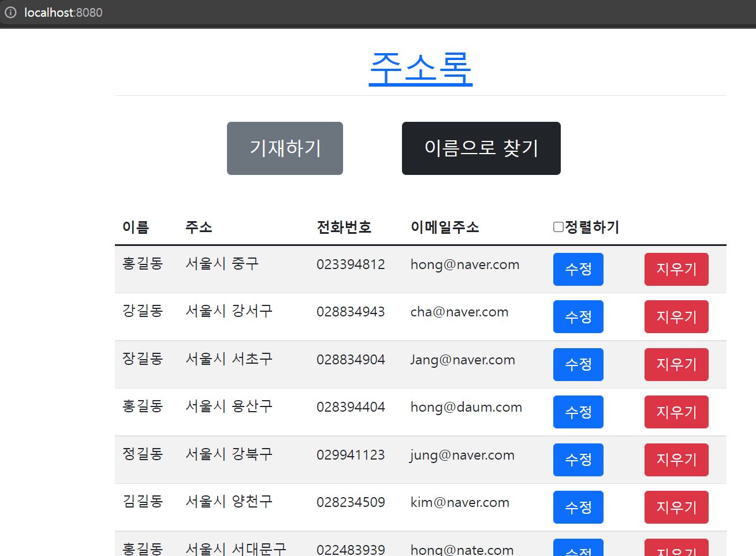Select phone number 022483939
756x556 pixels.
point(351,550)
